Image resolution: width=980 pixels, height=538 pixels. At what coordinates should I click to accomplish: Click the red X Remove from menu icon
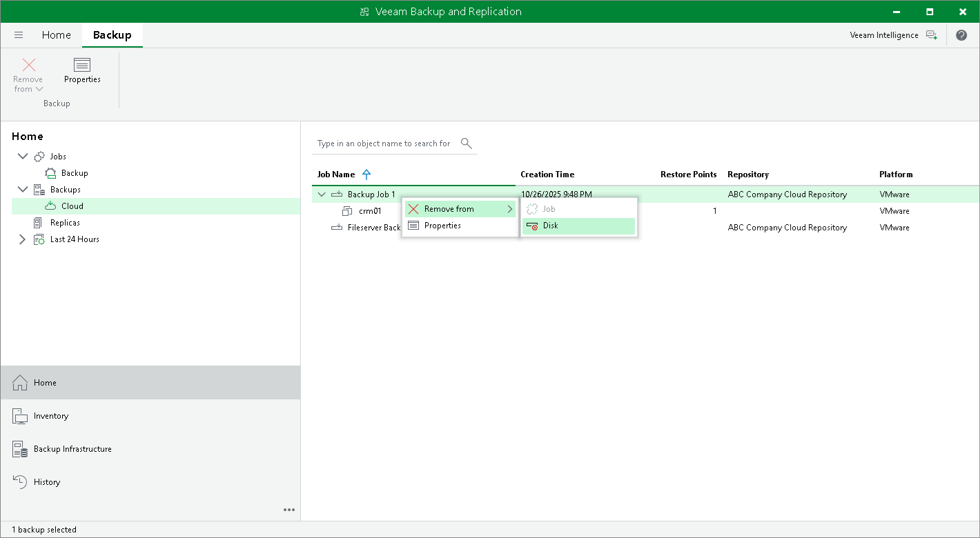413,209
